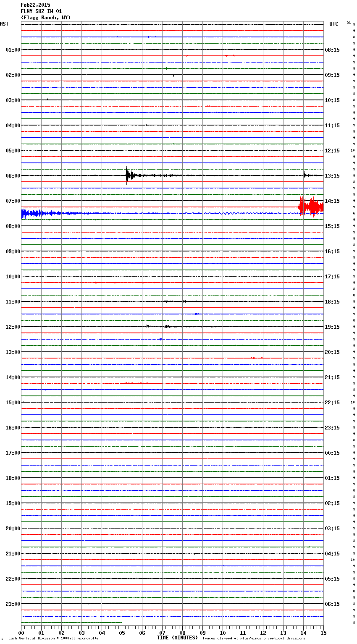This screenshot has height=644, width=357.
Task: Click the 20:00 MST time label
Action: click(13, 529)
